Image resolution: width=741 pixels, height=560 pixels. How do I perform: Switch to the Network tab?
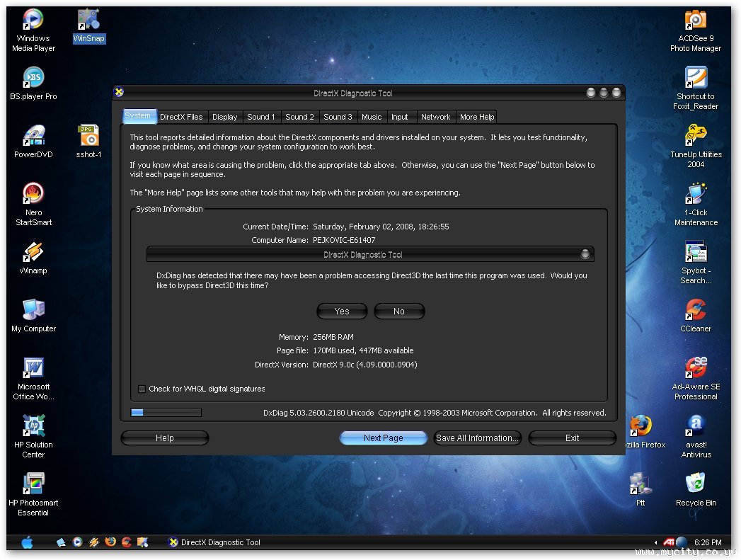tap(436, 117)
